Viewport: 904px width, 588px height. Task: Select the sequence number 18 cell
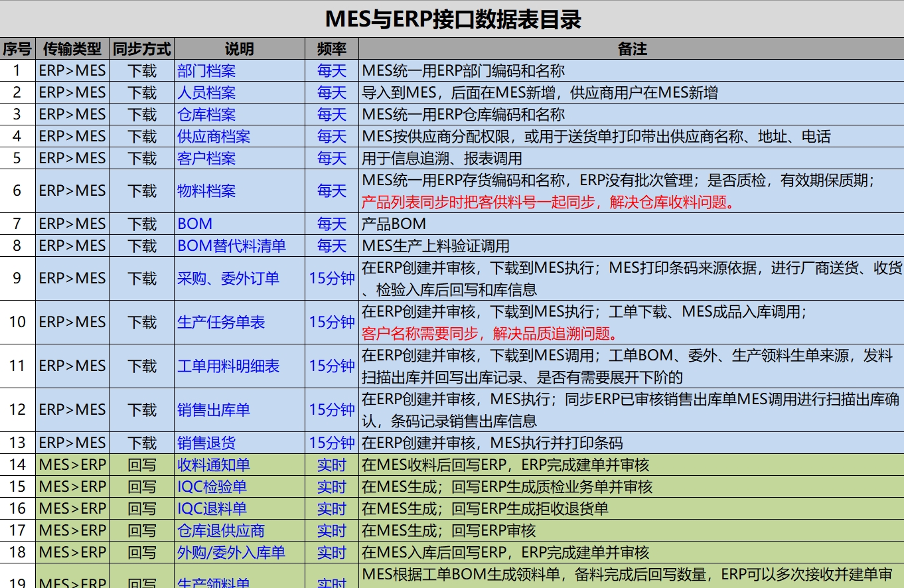[17, 552]
